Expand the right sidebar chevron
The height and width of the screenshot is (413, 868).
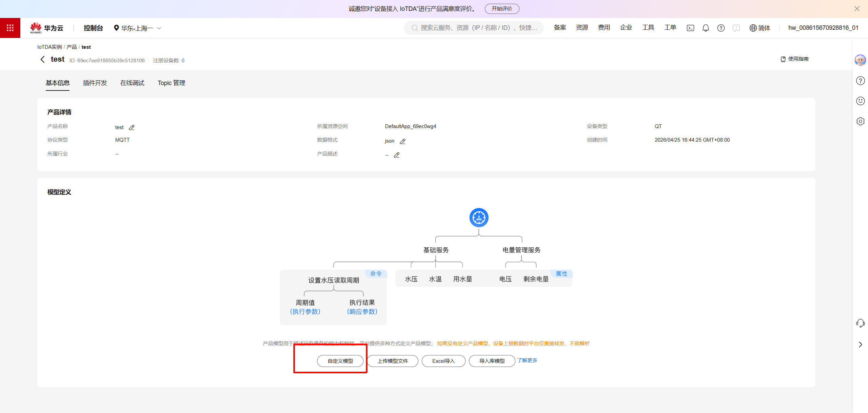(x=860, y=345)
